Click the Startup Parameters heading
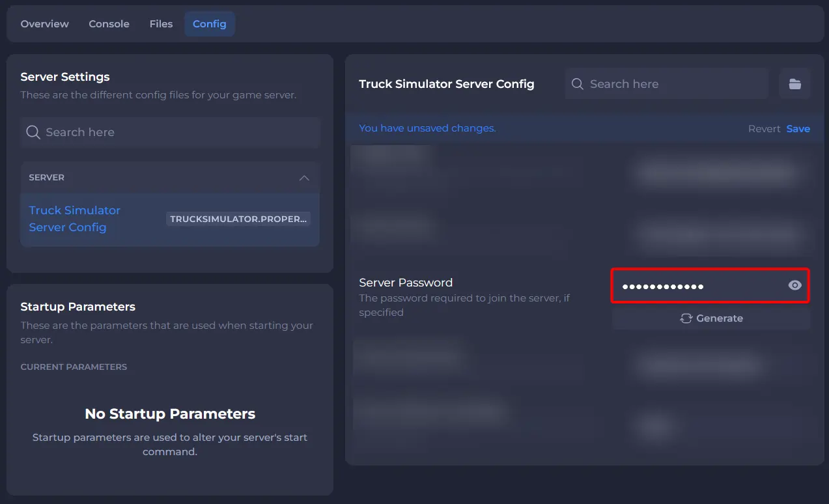 (78, 307)
